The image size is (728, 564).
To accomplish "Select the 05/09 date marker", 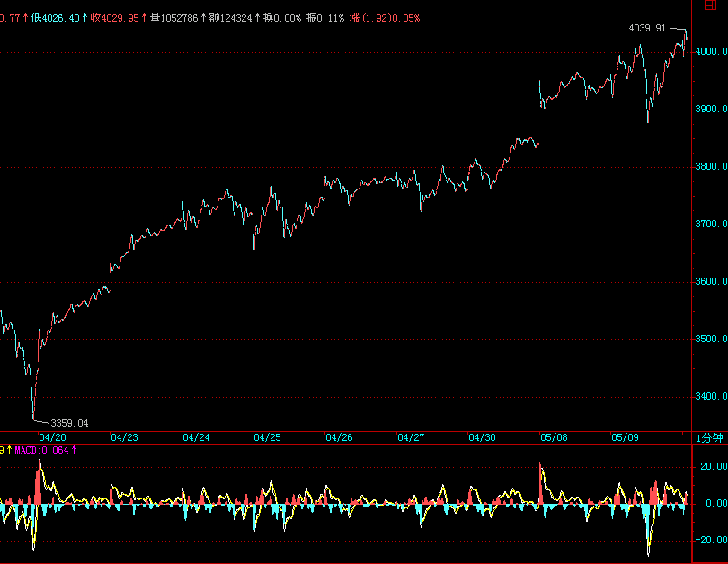I will (x=625, y=437).
